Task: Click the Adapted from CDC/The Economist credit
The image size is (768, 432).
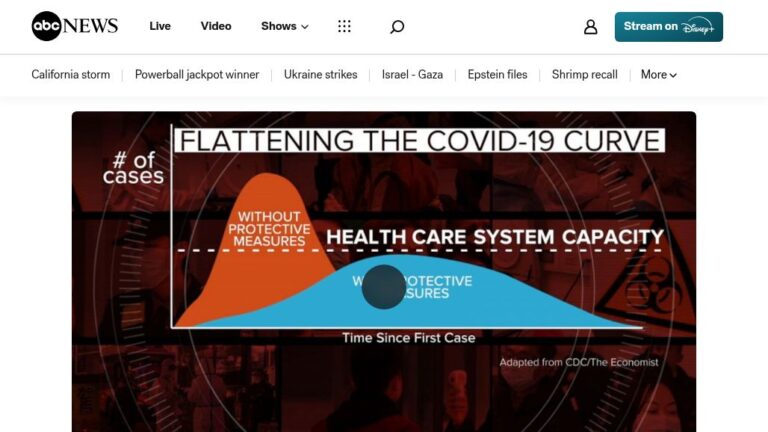Action: [579, 362]
